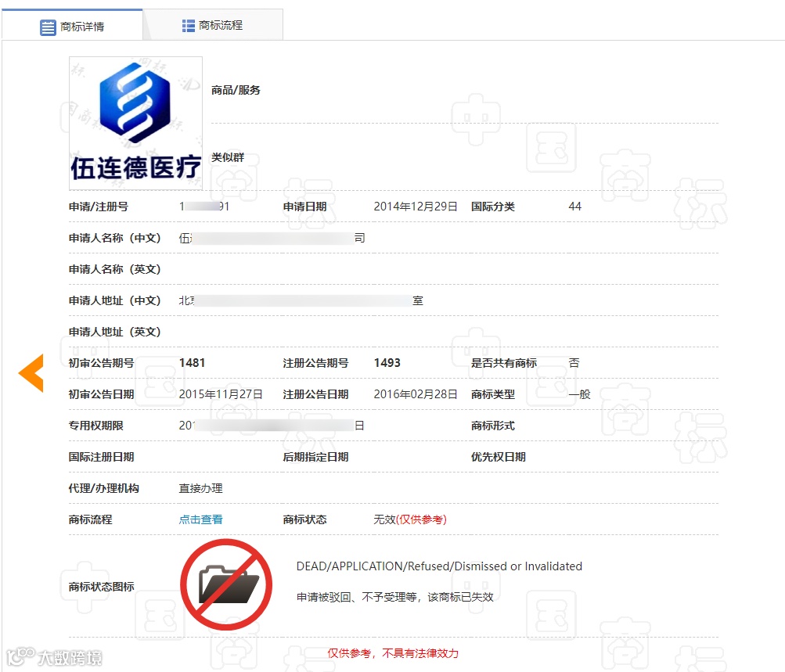Select international class value 44
This screenshot has height=672, width=785.
coord(574,207)
